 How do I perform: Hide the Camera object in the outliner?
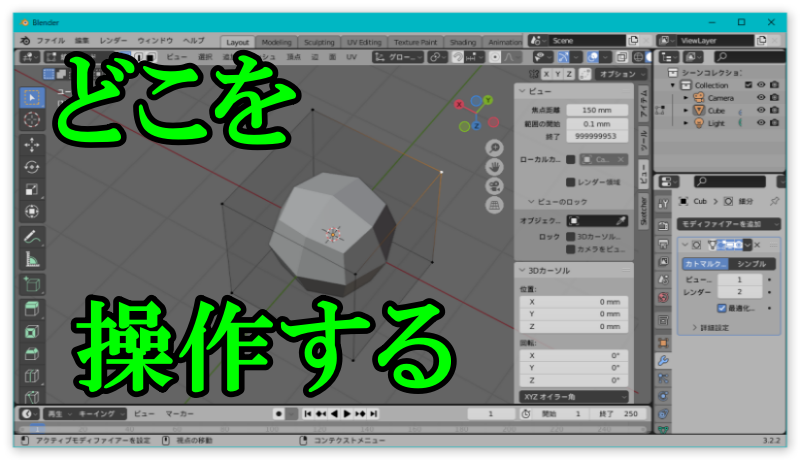click(761, 98)
